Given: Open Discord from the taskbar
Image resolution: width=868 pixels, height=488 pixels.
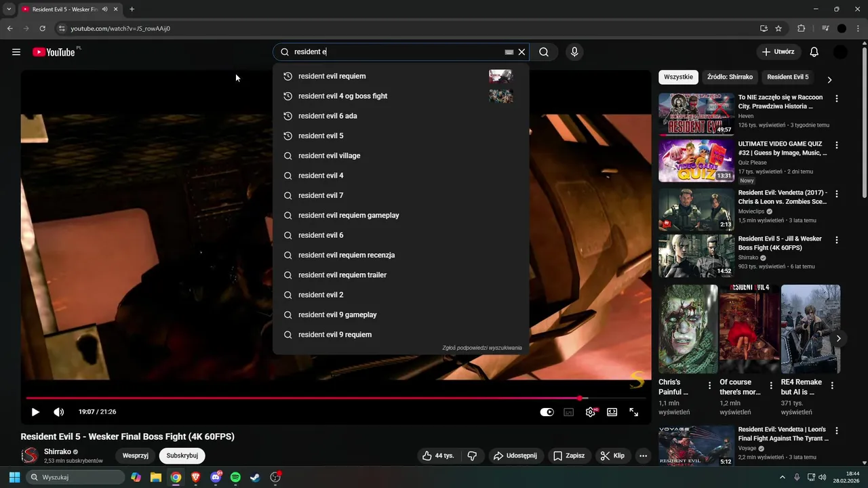Looking at the screenshot, I should 216,477.
